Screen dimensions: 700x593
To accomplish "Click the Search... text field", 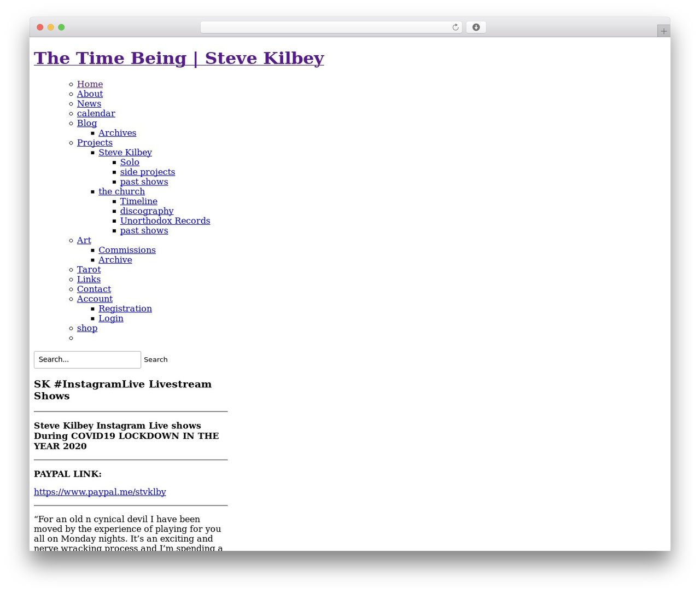I will point(87,360).
